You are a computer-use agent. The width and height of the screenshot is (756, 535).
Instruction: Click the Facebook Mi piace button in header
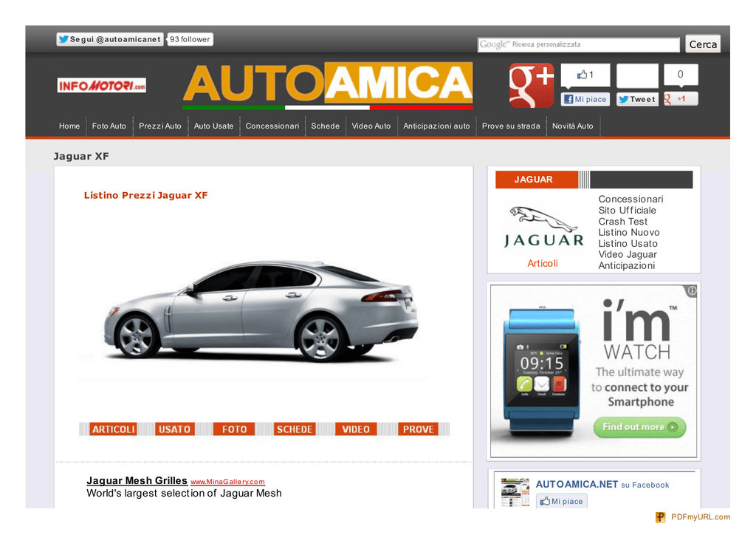point(585,99)
